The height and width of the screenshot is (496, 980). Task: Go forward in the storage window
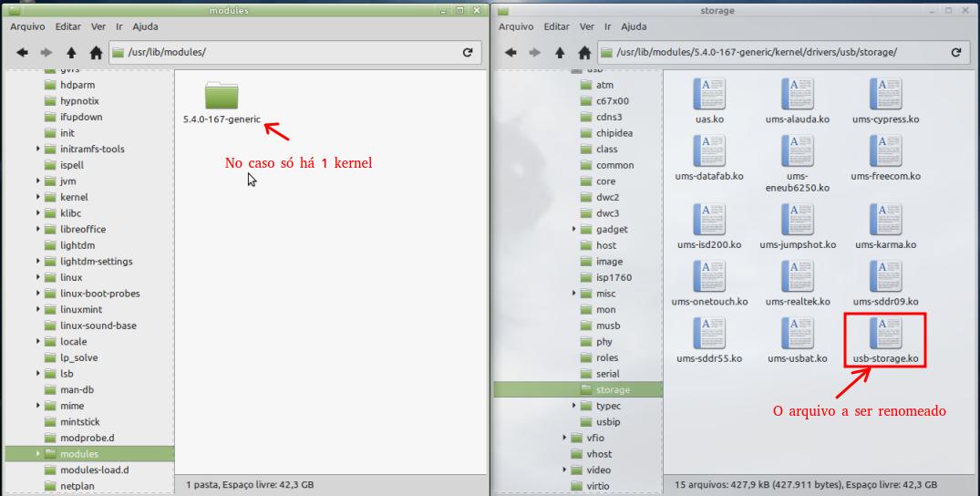(x=534, y=53)
